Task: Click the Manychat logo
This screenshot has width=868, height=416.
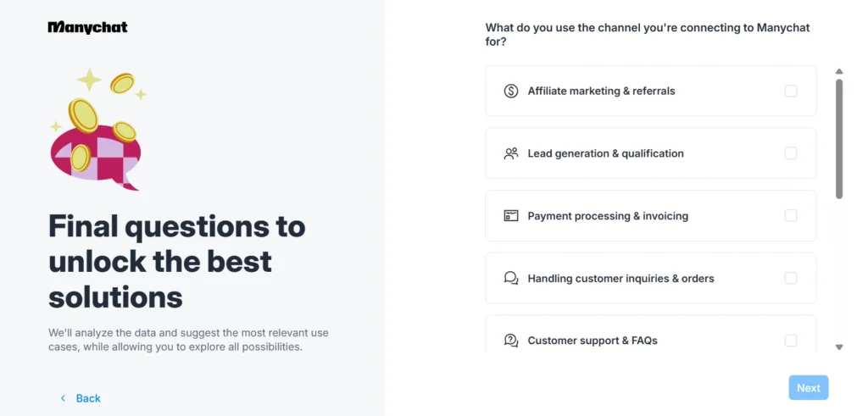Action: click(x=88, y=27)
